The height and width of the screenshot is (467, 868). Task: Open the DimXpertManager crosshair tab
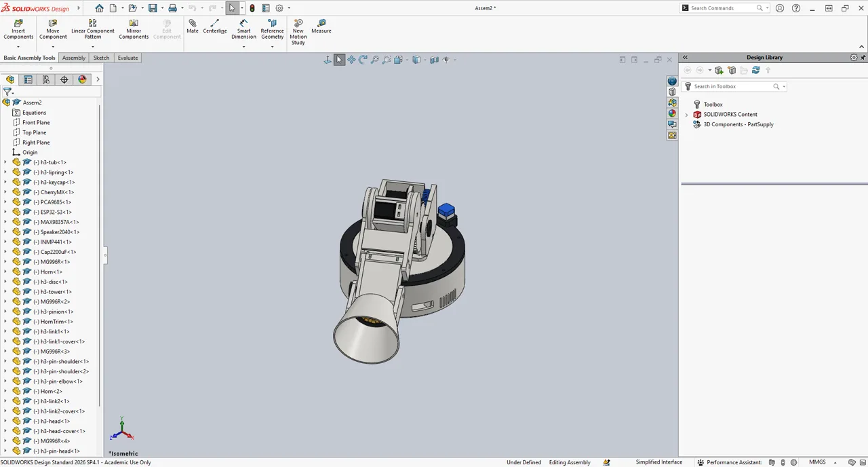(x=64, y=79)
